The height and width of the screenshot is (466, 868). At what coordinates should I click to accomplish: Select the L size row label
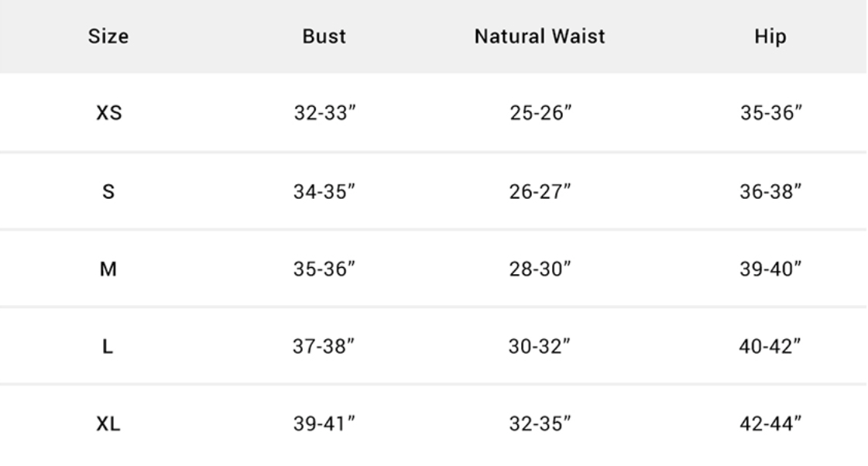coord(108,347)
